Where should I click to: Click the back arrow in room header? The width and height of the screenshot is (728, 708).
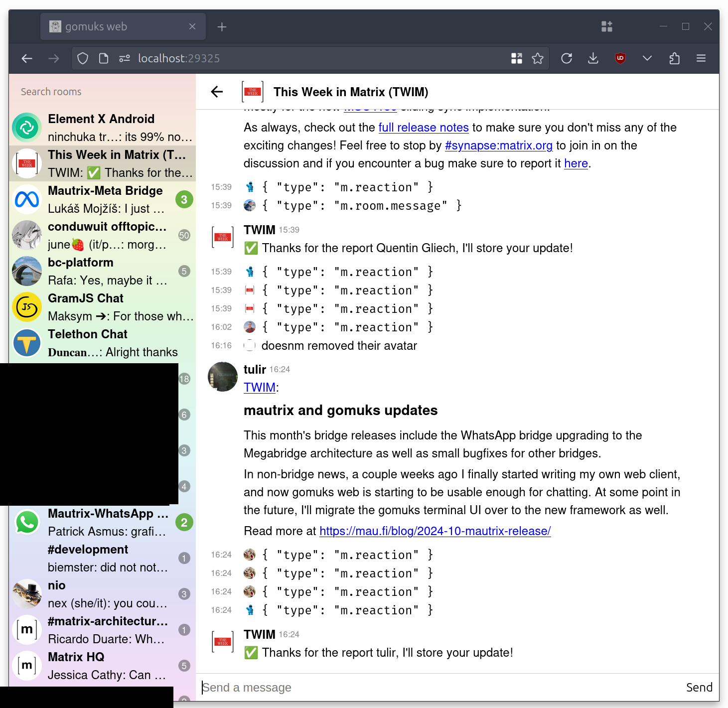(217, 92)
